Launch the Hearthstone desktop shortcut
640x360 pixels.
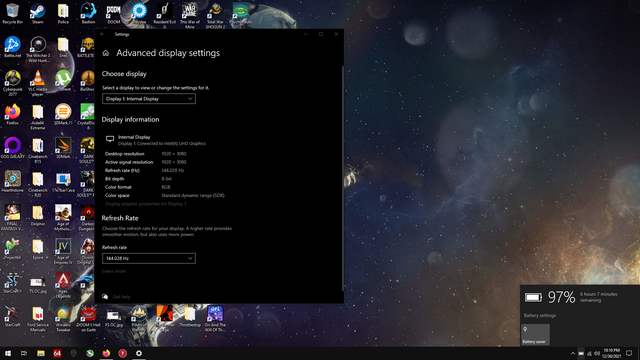(12, 181)
